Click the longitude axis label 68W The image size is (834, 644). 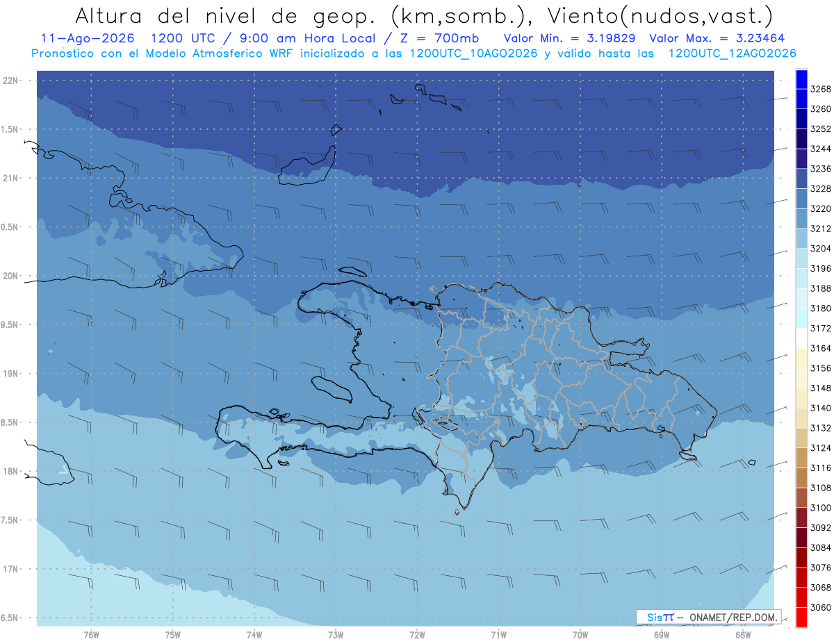coord(743,635)
